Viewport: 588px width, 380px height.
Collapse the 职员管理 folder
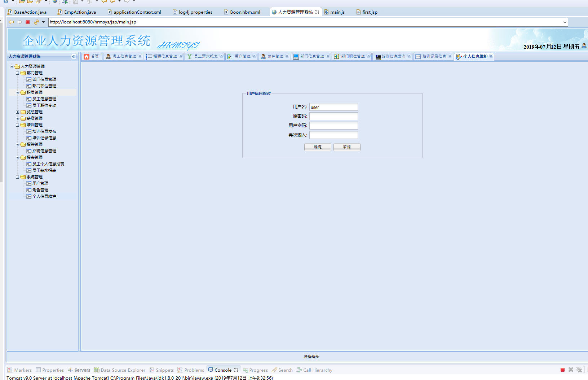(x=18, y=92)
